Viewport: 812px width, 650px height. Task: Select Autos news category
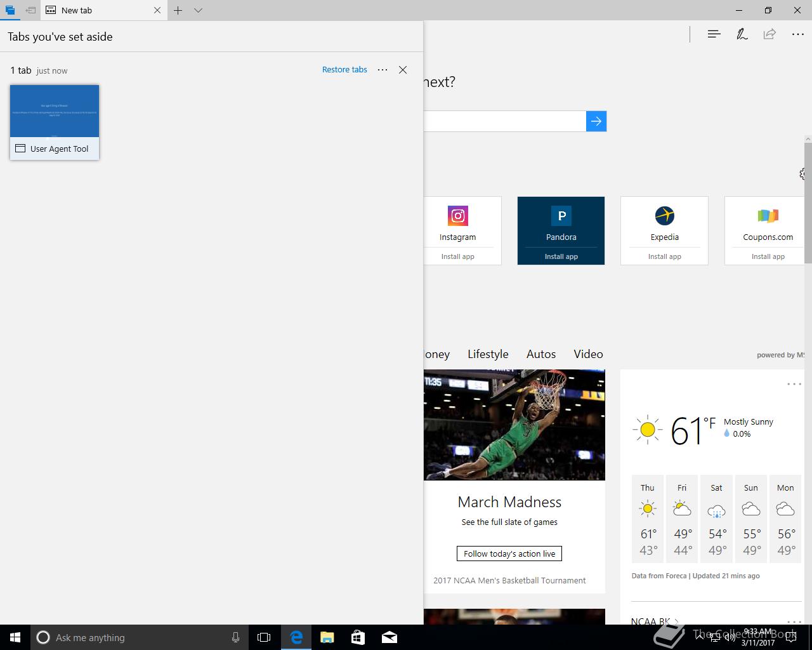click(x=541, y=354)
